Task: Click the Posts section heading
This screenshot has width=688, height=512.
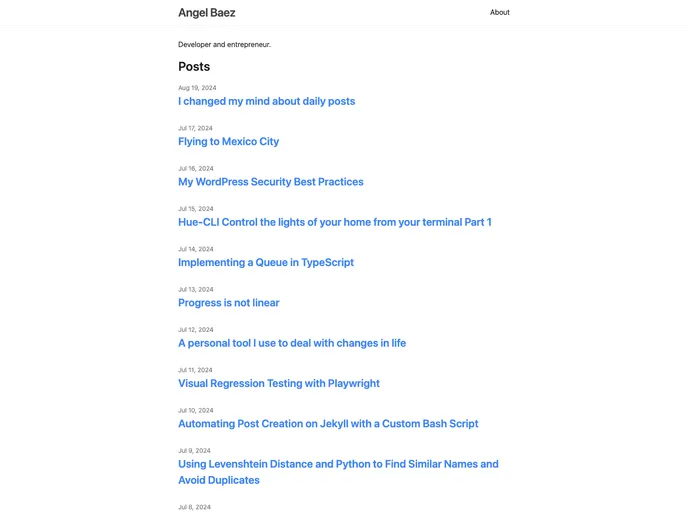Action: pos(194,67)
